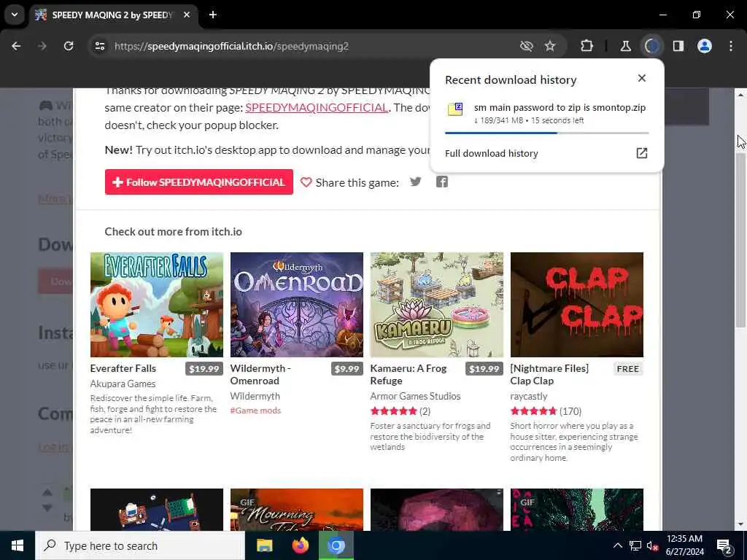
Task: Open the Kamaeru frog refuge thumbnail
Action: 437,305
